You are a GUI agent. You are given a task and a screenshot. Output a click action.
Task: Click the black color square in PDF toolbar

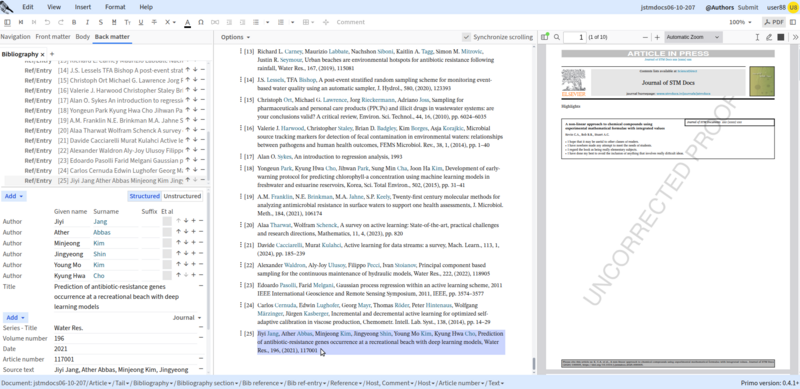[781, 37]
